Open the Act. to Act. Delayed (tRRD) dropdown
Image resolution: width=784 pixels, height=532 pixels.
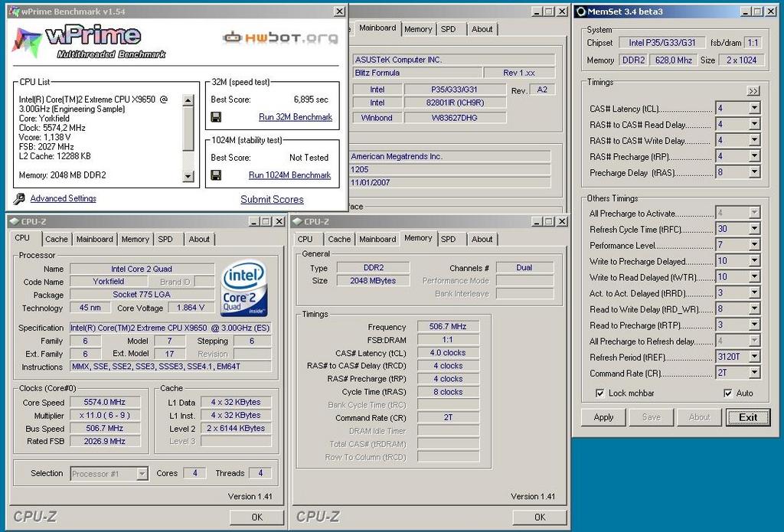[754, 293]
